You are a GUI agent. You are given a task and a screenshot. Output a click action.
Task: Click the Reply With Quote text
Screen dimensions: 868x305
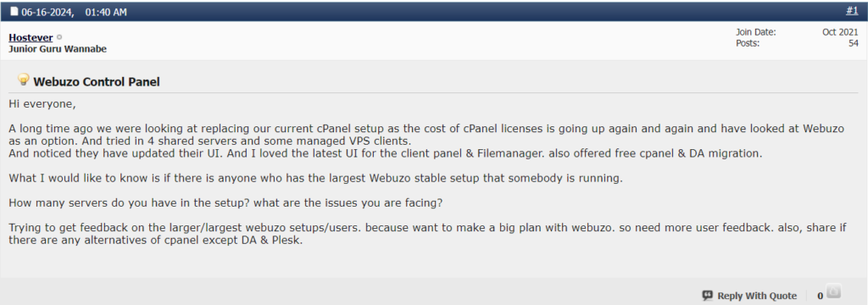(x=757, y=297)
